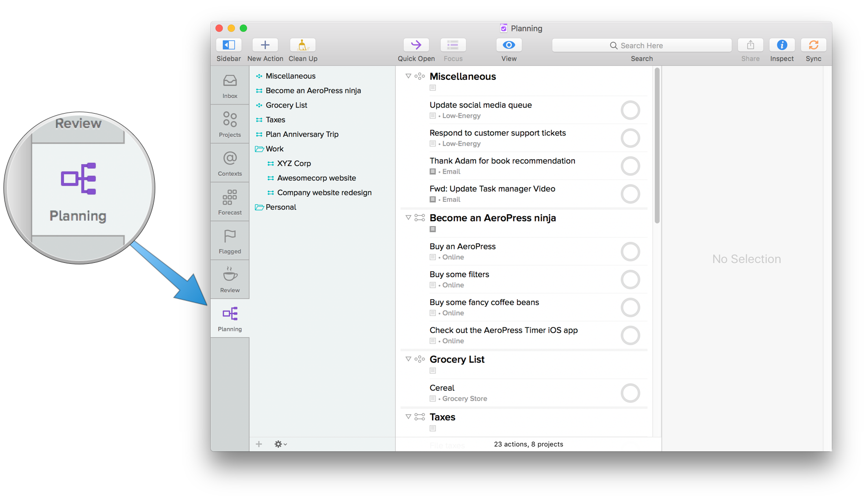This screenshot has height=502, width=868.
Task: Click the Focus toolbar icon
Action: pyautogui.click(x=453, y=45)
